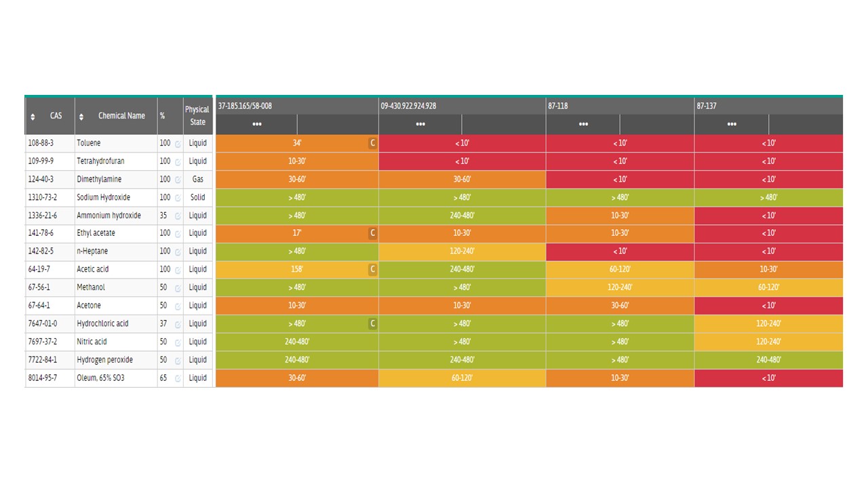Click green '> 480'' cell for n-Heptane row
This screenshot has height=488, width=868.
[x=297, y=251]
